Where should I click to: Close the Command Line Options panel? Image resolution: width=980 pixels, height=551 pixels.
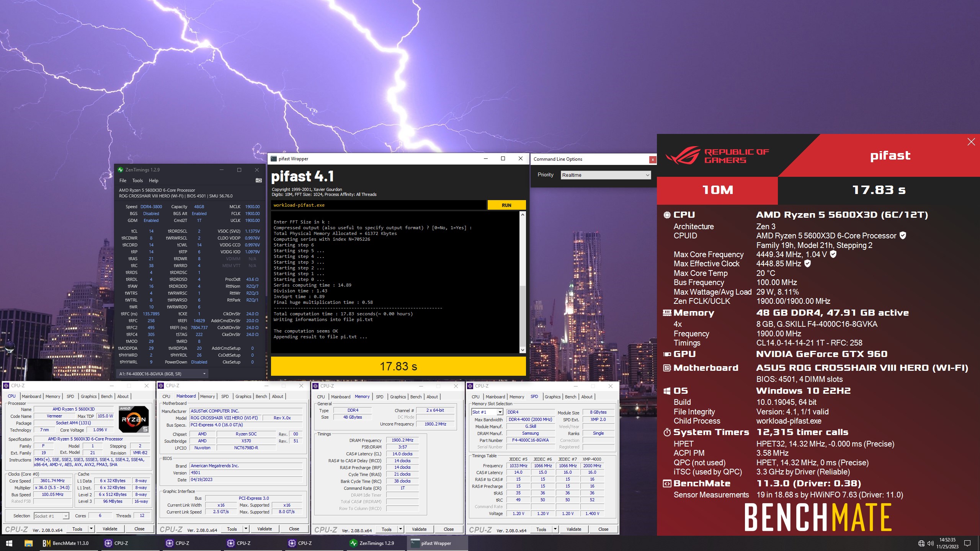653,159
